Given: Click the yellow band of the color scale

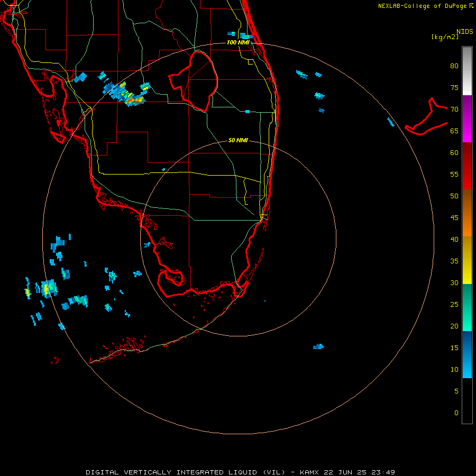Looking at the screenshot, I should point(467,260).
